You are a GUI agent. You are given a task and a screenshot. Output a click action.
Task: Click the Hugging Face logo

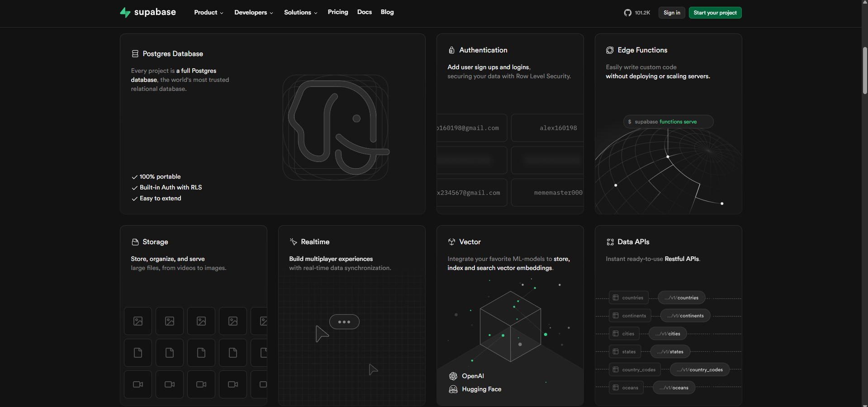[x=453, y=389]
